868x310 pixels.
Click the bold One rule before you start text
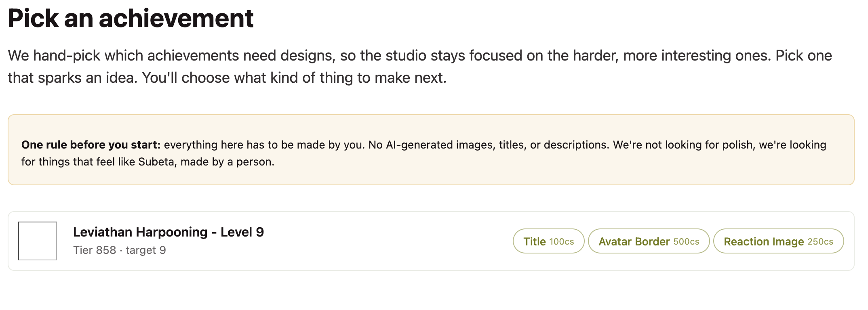coord(91,145)
